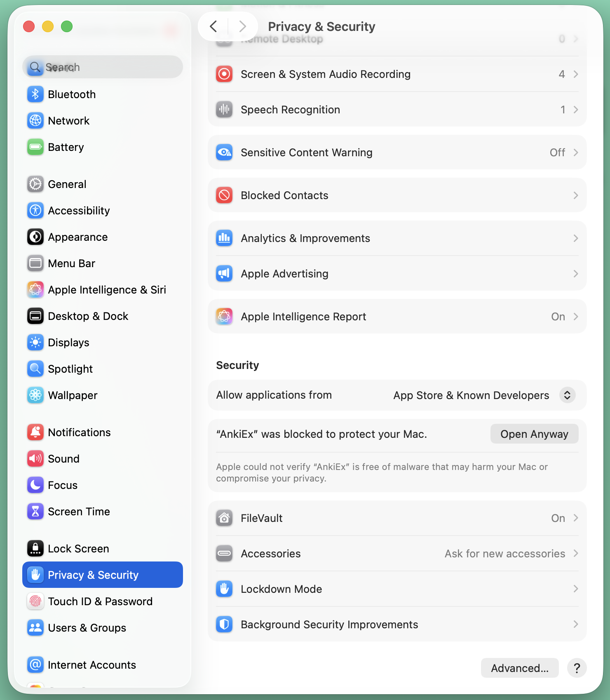Viewport: 610px width, 700px height.
Task: Click the Users & Groups icon
Action: click(35, 628)
